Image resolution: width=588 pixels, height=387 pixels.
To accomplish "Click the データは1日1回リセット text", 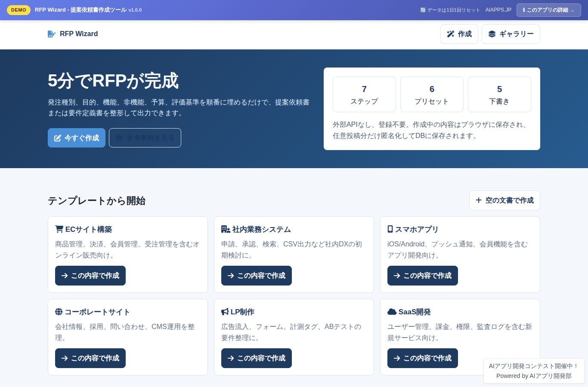I will (x=453, y=10).
